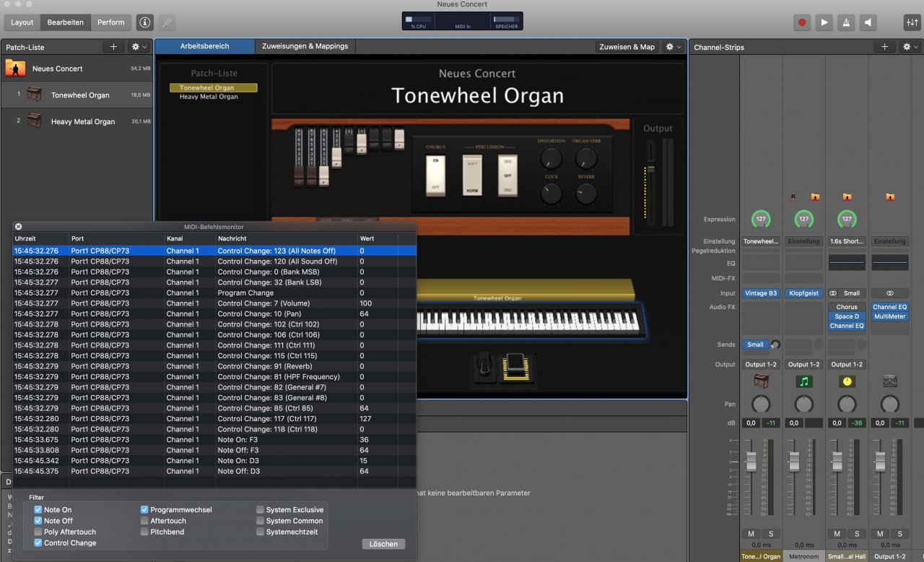Screen dimensions: 924x562
Task: Click Wert column header in MIDI monitor
Action: point(378,238)
